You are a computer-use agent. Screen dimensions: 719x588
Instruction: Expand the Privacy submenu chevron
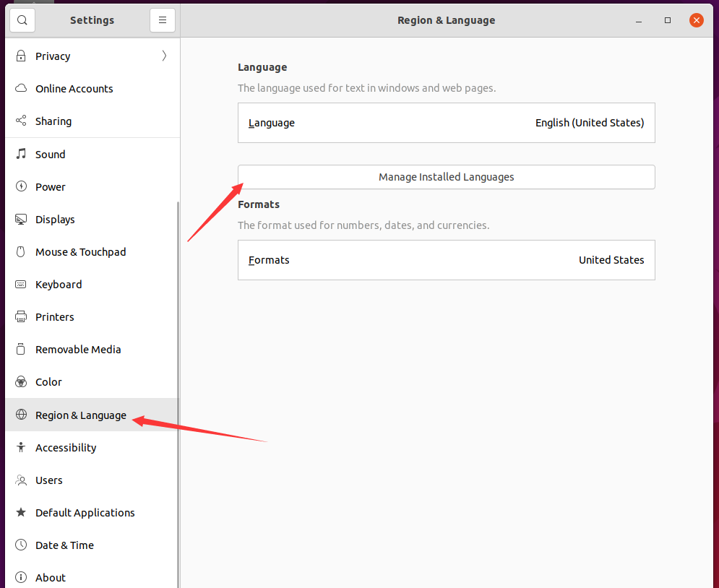(x=164, y=56)
